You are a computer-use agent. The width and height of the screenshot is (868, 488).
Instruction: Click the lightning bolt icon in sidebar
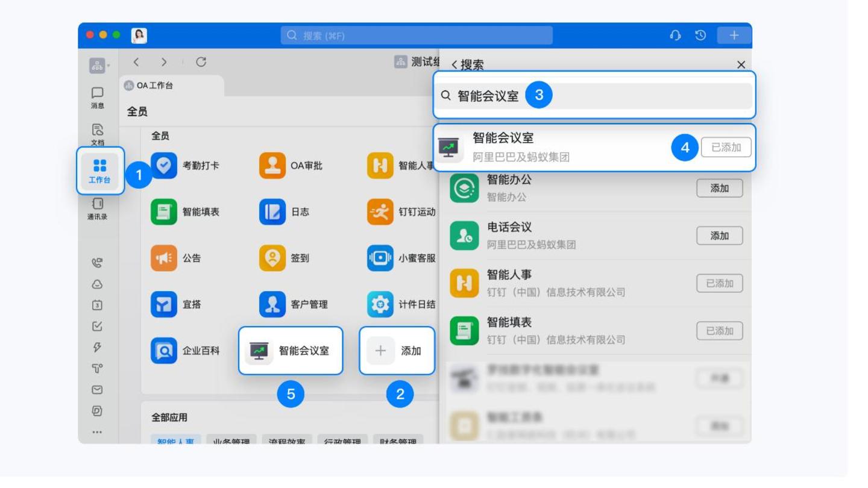(97, 348)
